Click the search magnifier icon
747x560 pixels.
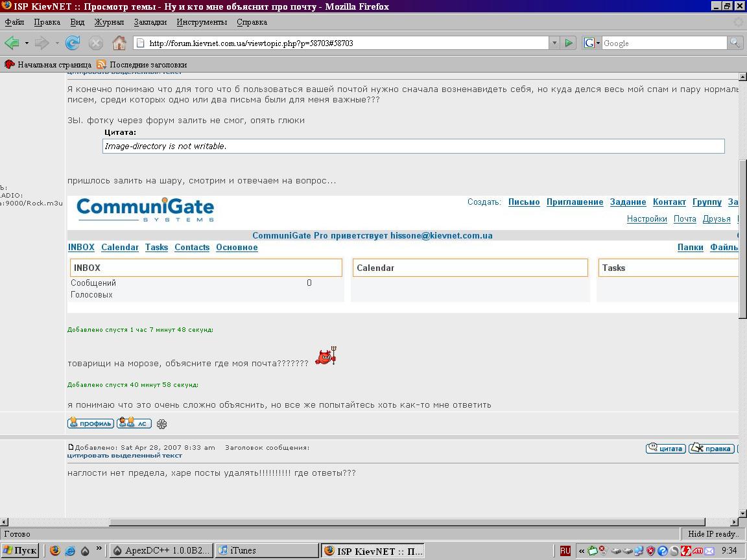click(734, 43)
